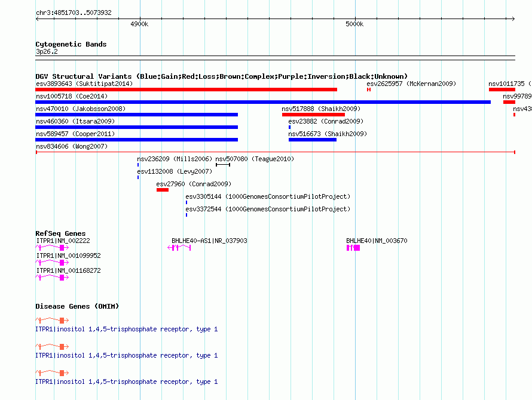Click the 3p26.2 band label

pos(47,51)
